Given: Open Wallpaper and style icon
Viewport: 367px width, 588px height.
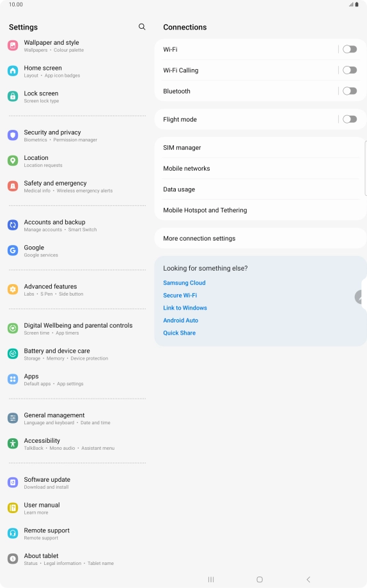Looking at the screenshot, I should (13, 45).
